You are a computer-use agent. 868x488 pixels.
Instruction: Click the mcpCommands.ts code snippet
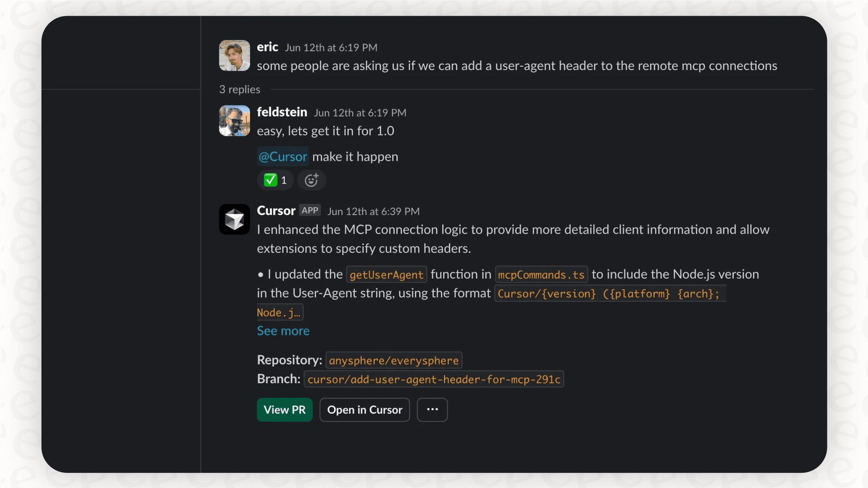point(541,274)
